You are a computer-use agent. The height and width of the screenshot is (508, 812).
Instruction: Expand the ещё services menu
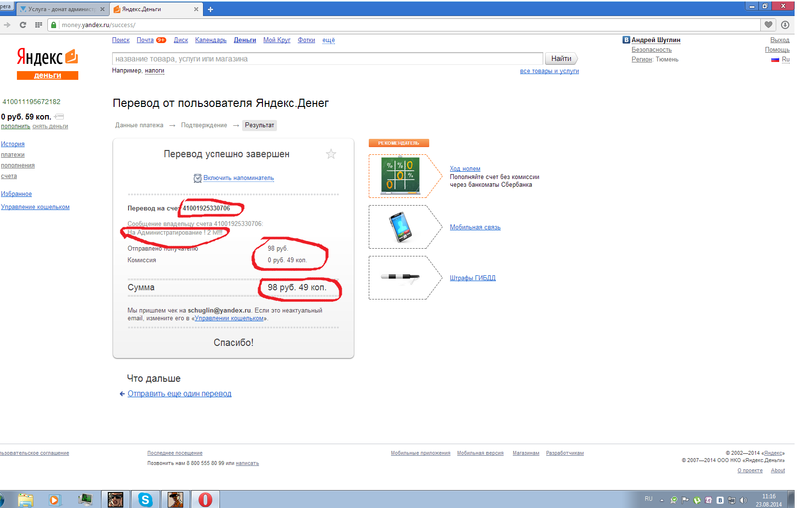pyautogui.click(x=329, y=40)
